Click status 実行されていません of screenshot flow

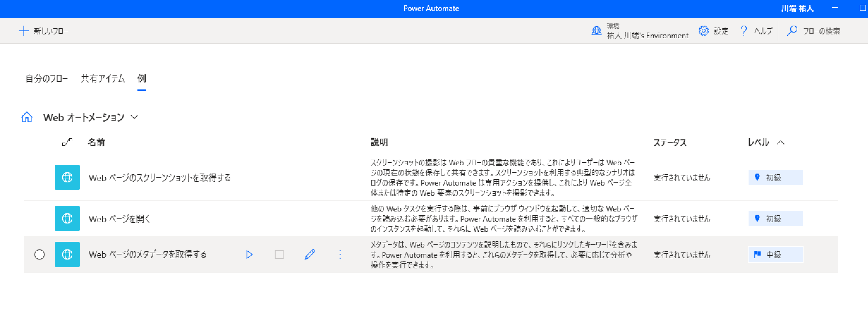682,178
